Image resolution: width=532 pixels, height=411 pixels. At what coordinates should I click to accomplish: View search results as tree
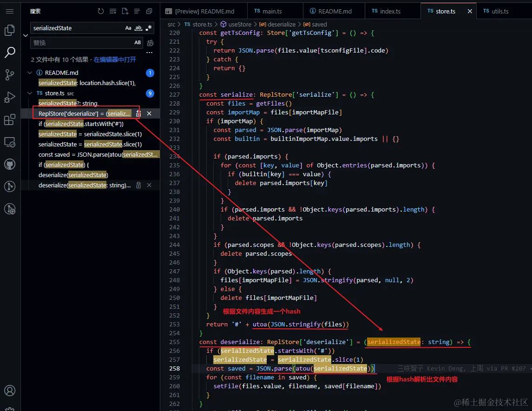137,11
